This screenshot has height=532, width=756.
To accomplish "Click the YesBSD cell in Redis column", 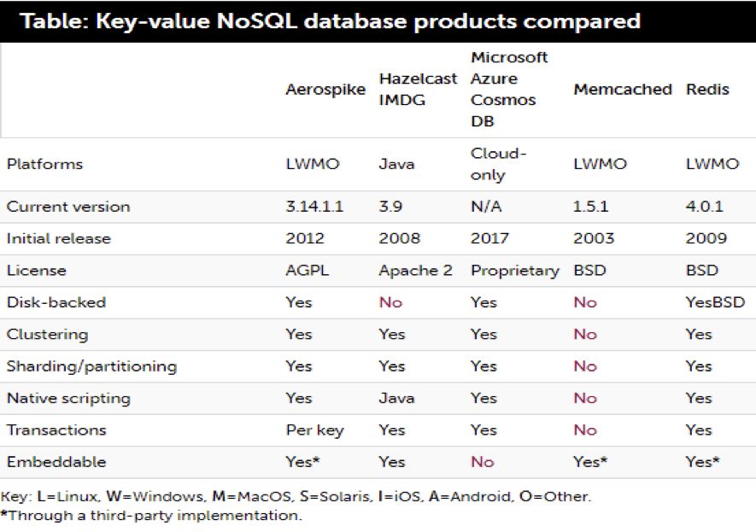I will pyautogui.click(x=715, y=302).
